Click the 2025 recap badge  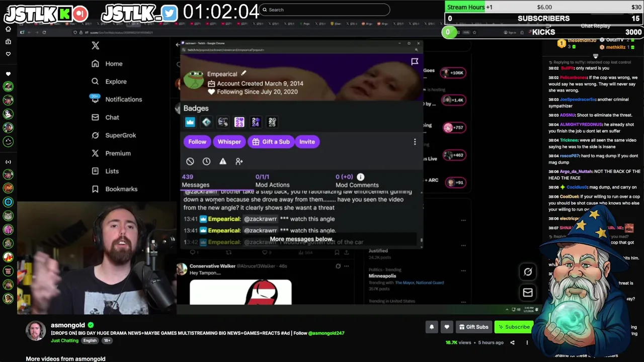coord(272,122)
